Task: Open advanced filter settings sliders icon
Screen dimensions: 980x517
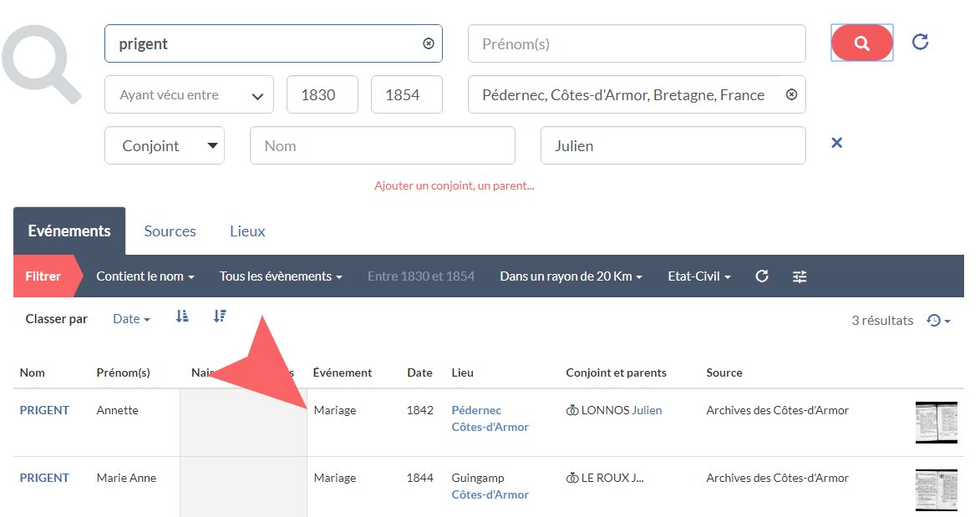Action: pyautogui.click(x=800, y=276)
